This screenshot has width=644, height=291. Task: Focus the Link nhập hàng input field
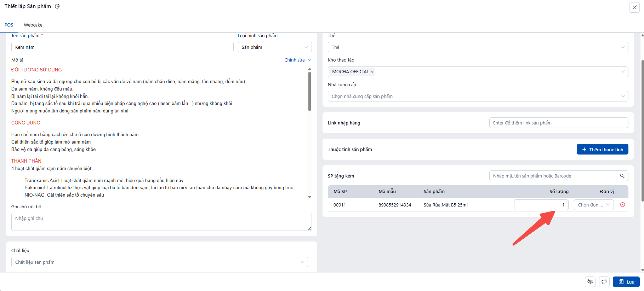(x=558, y=123)
